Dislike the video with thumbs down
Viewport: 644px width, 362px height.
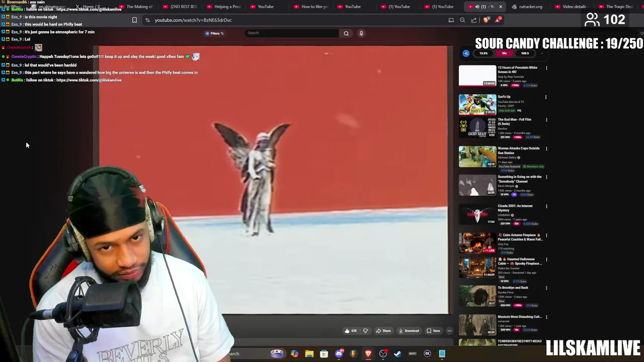(365, 331)
